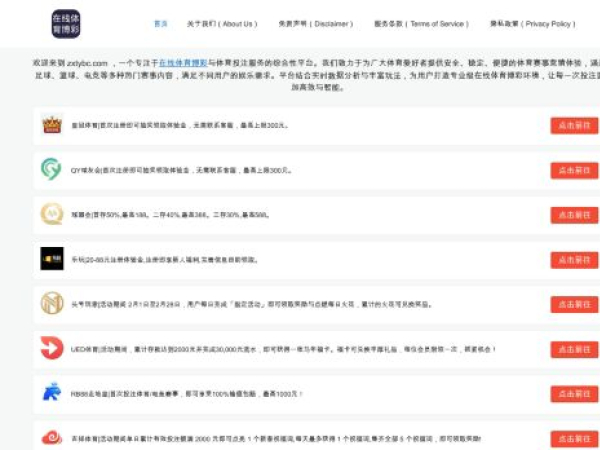
Task: Click the blue RB88 logo icon
Action: coord(52,393)
